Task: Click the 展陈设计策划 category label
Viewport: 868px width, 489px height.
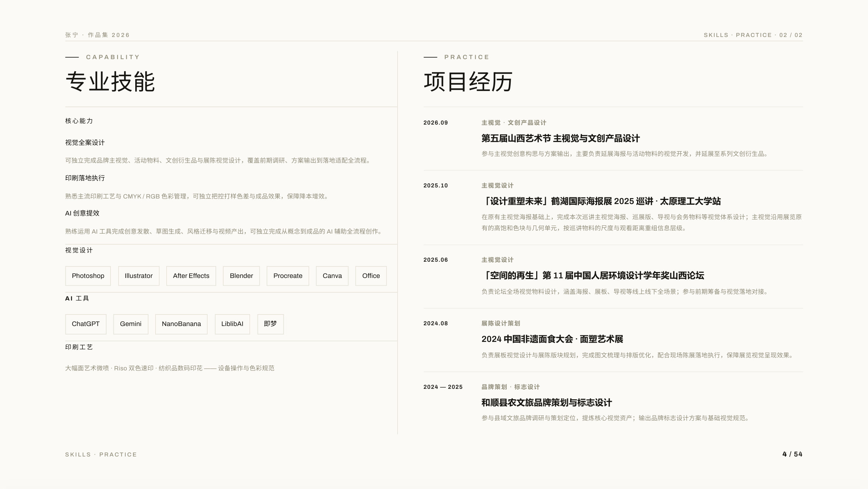Action: click(501, 323)
